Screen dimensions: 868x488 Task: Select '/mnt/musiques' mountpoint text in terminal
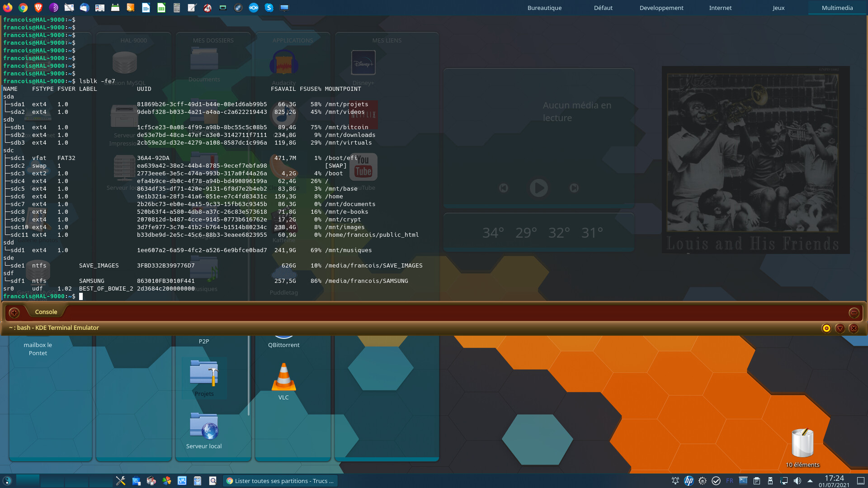coord(348,250)
